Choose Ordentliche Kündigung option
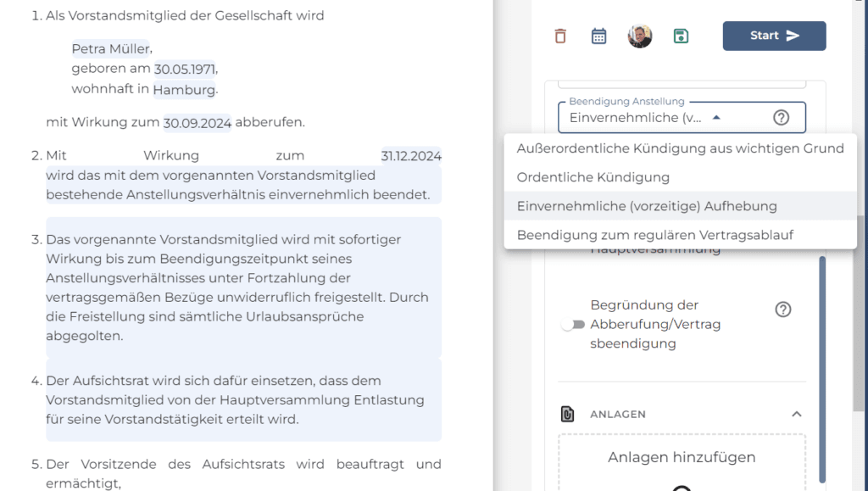Viewport: 868px width, 491px height. (681, 177)
